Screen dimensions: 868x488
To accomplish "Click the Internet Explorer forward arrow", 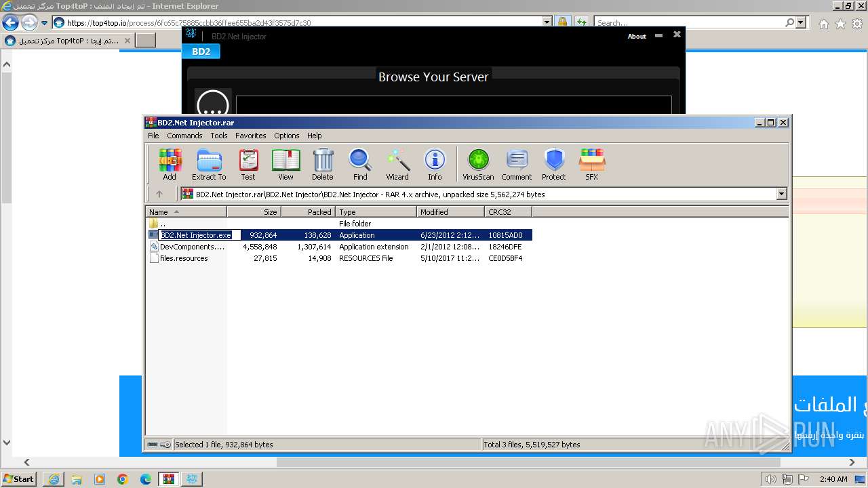I will pyautogui.click(x=28, y=22).
